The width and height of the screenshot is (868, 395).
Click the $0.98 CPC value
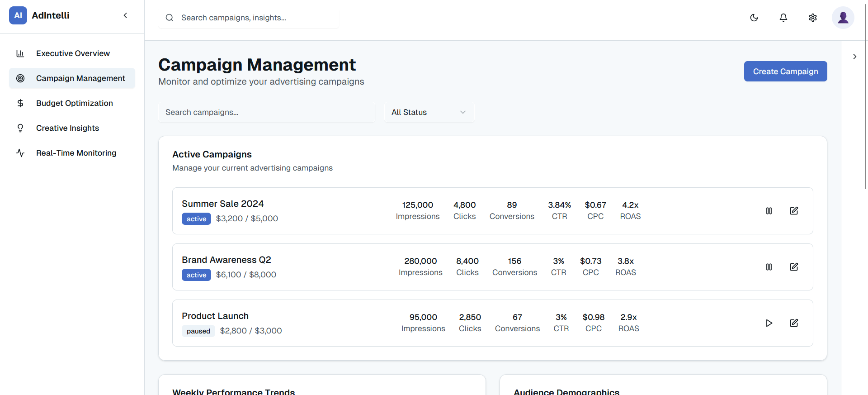click(x=594, y=317)
